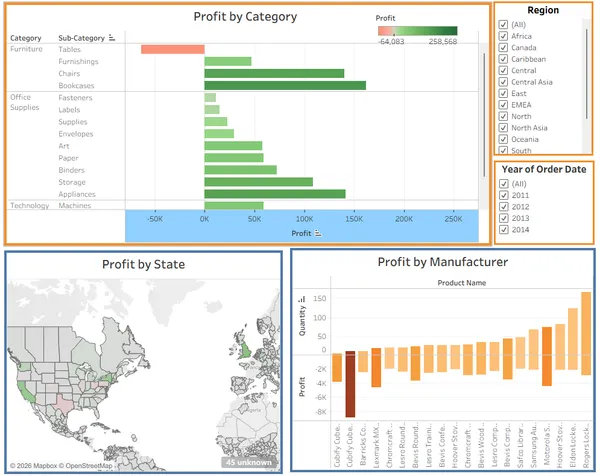
Task: Select green California on the map
Action: pos(28,393)
